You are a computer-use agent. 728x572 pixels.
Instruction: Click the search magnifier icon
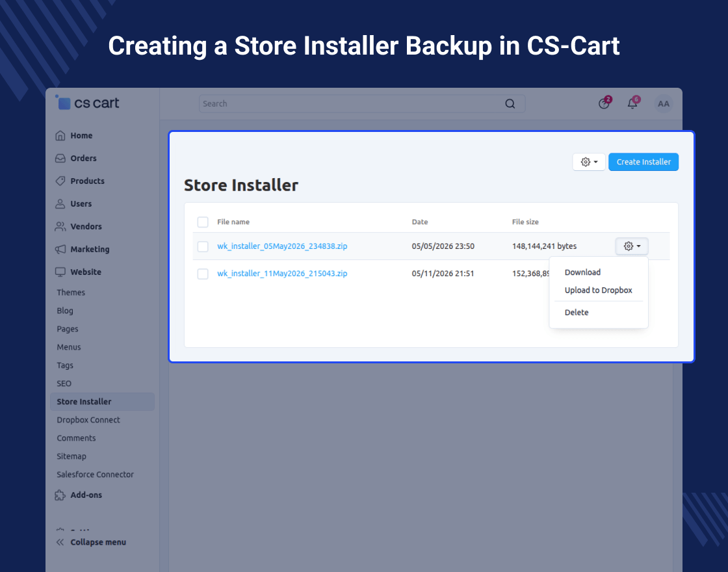coord(510,103)
